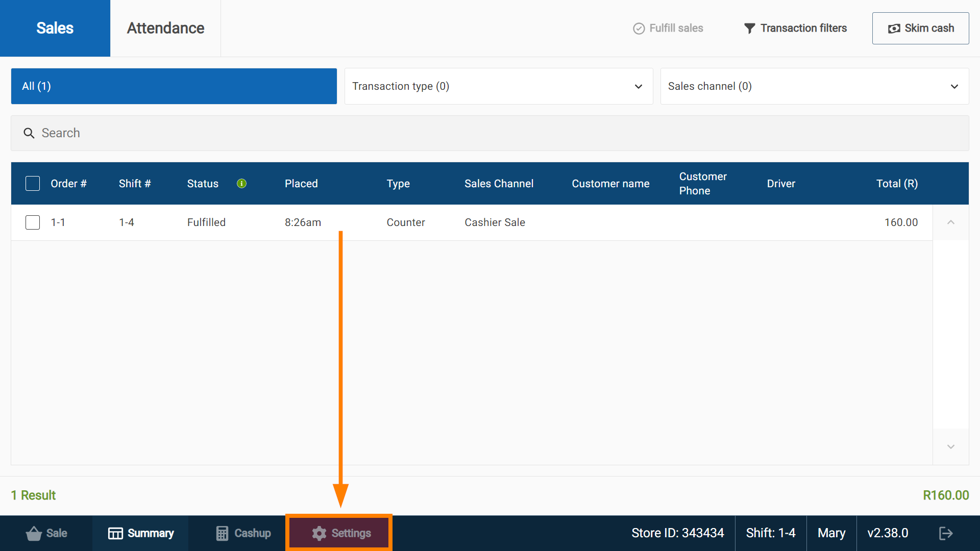Click into the Search field
The image size is (980, 551).
click(x=490, y=133)
